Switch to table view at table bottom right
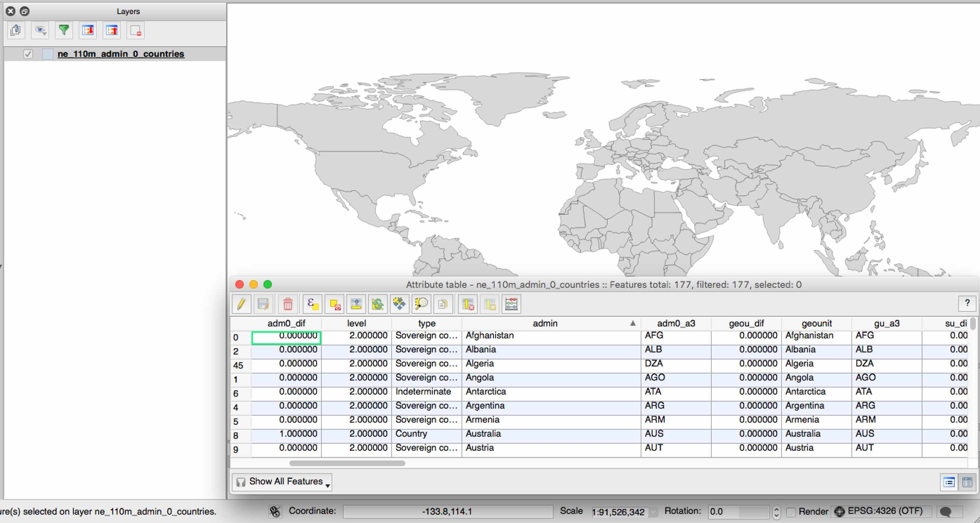This screenshot has height=523, width=980. pos(967,482)
